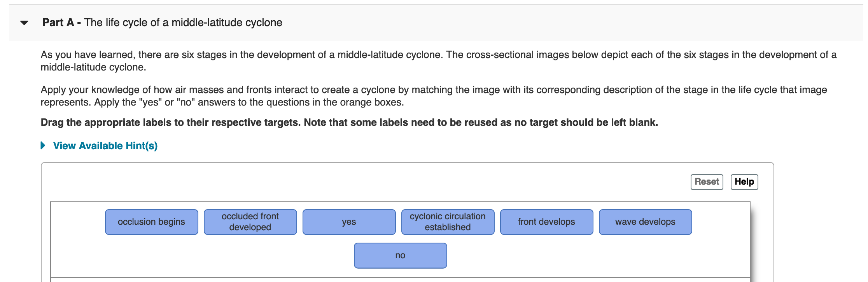Pick the "wave develops" label
868x282 pixels.
645,222
